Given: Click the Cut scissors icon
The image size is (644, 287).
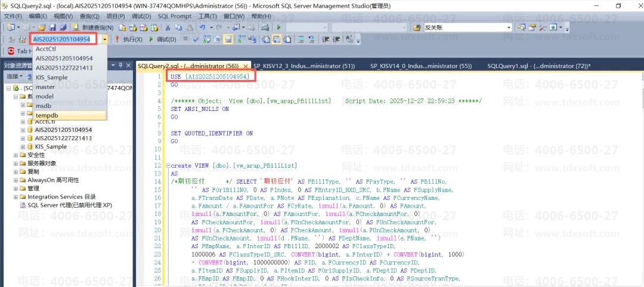Looking at the screenshot, I should click(x=167, y=27).
